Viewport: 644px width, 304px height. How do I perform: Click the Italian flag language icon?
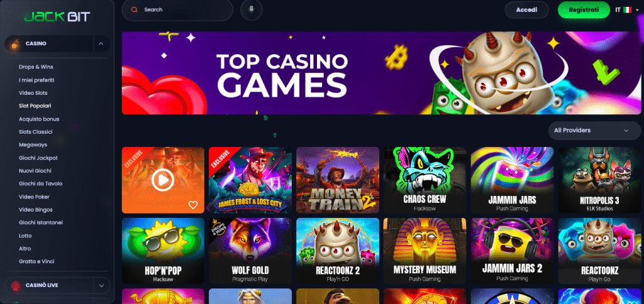(627, 10)
